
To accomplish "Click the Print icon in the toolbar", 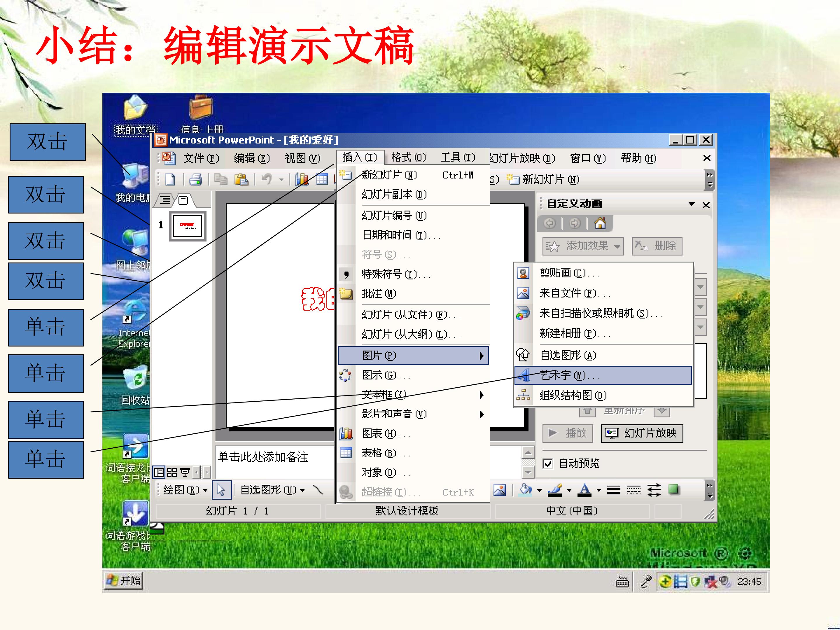I will coord(196,179).
